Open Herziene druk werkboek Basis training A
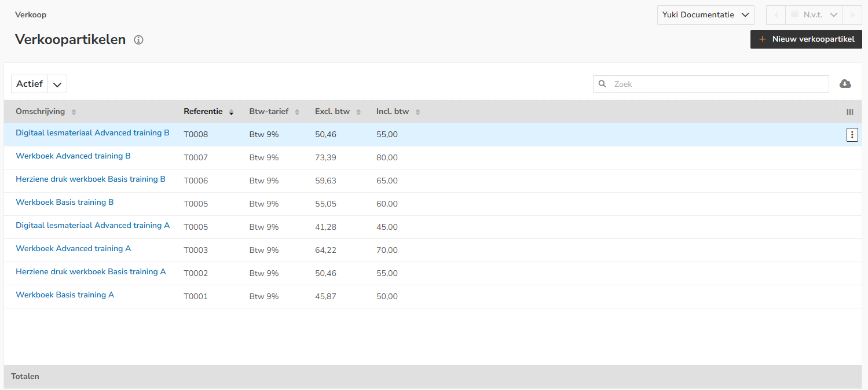Screen dimensions: 868x390 (x=91, y=272)
